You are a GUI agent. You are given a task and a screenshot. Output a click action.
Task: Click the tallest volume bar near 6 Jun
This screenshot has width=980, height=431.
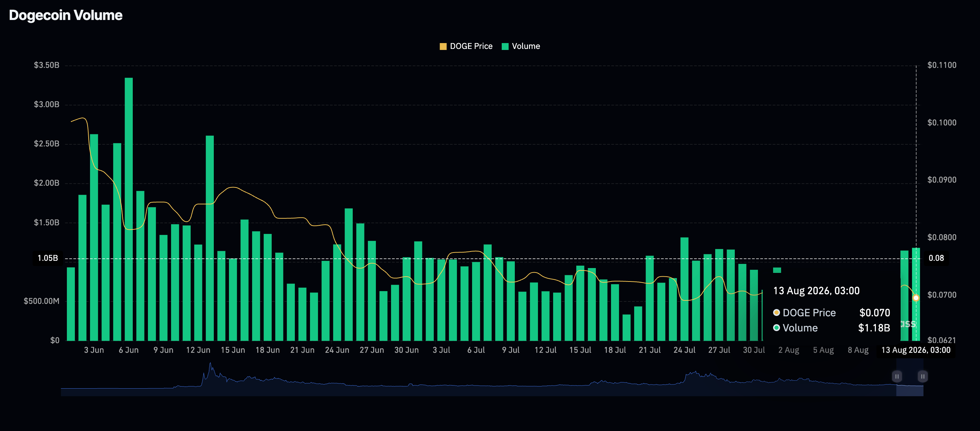tap(129, 209)
